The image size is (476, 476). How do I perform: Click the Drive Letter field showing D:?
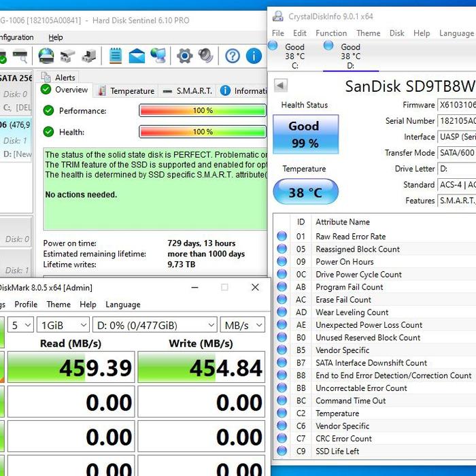click(x=456, y=169)
